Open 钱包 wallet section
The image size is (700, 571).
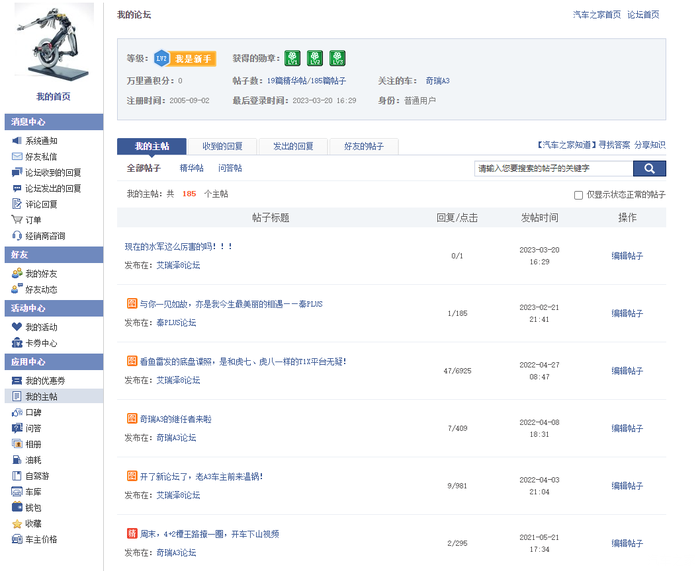click(x=33, y=508)
